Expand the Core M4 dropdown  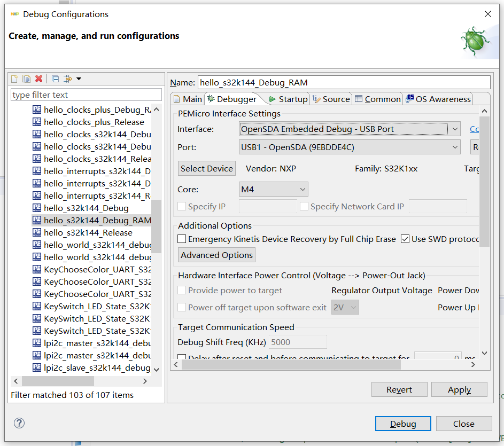tap(274, 189)
